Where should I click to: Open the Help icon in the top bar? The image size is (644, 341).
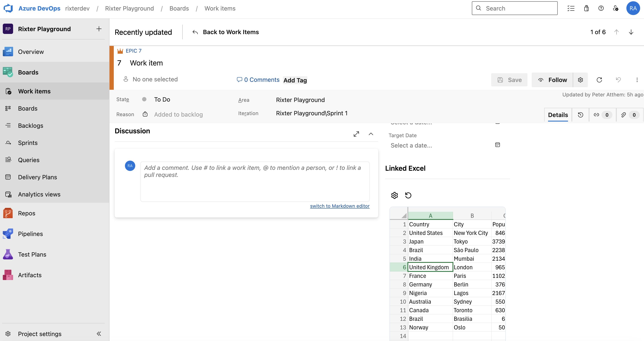[601, 8]
